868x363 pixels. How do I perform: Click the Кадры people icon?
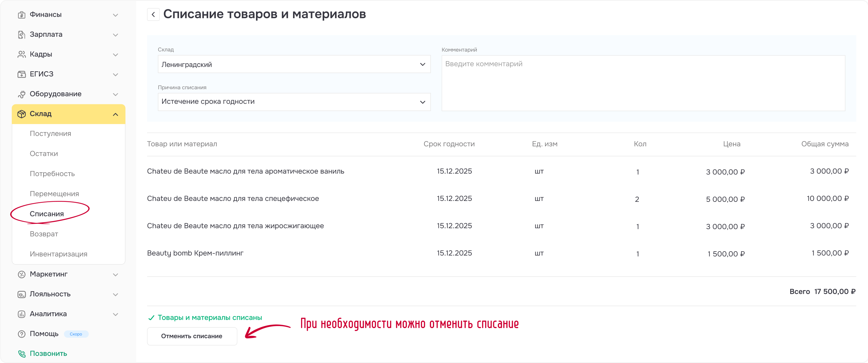[22, 55]
